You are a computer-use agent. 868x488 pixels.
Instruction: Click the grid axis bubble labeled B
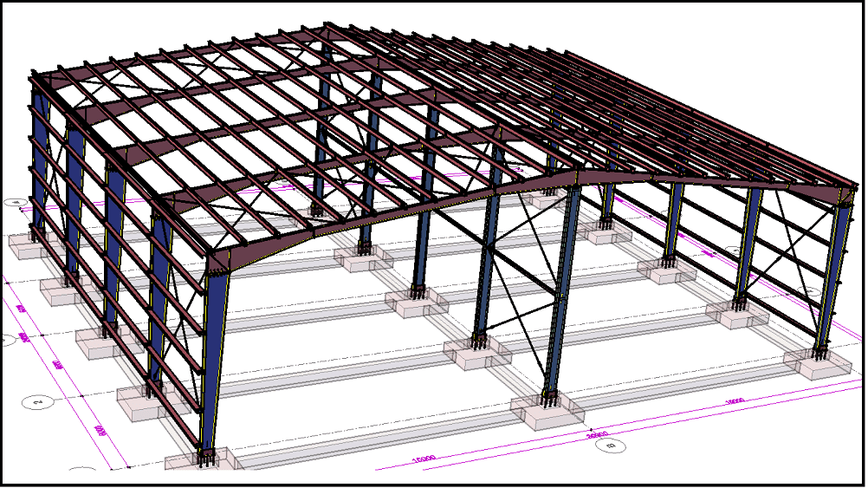[x=612, y=446]
